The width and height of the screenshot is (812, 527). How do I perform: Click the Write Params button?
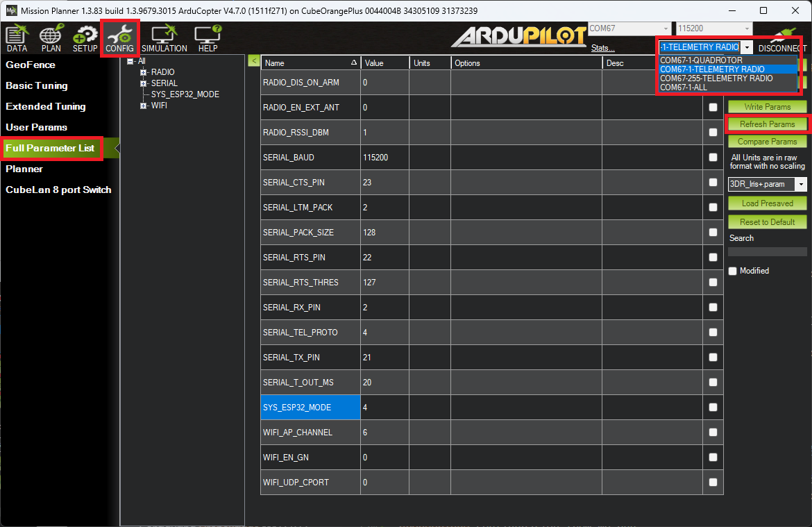(x=767, y=107)
